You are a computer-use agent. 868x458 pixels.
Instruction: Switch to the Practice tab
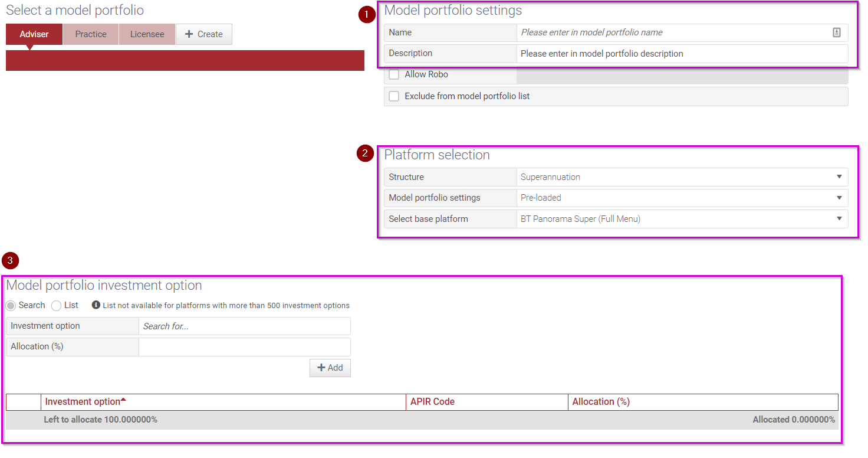tap(91, 34)
